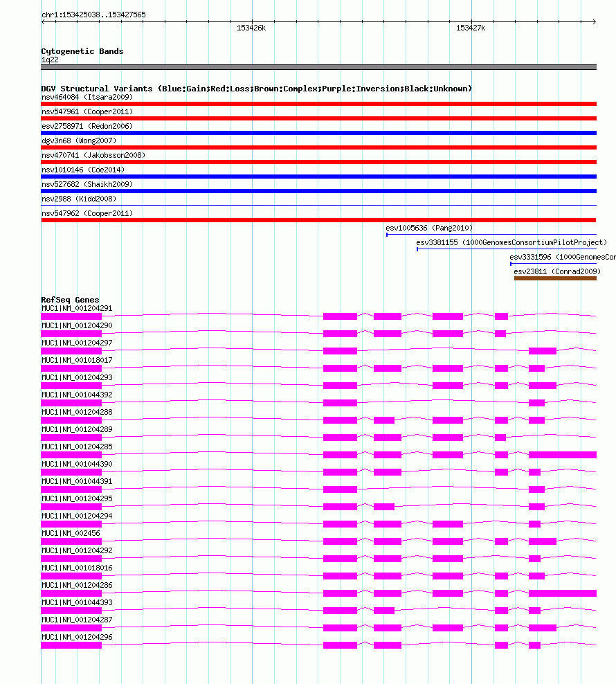The image size is (616, 684).
Task: Click transcript MUC1|NM_001204289 label
Action: pyautogui.click(x=77, y=430)
